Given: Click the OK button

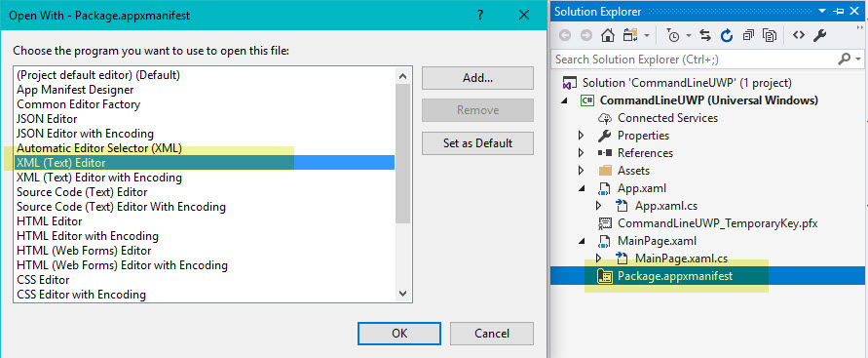Looking at the screenshot, I should click(399, 333).
